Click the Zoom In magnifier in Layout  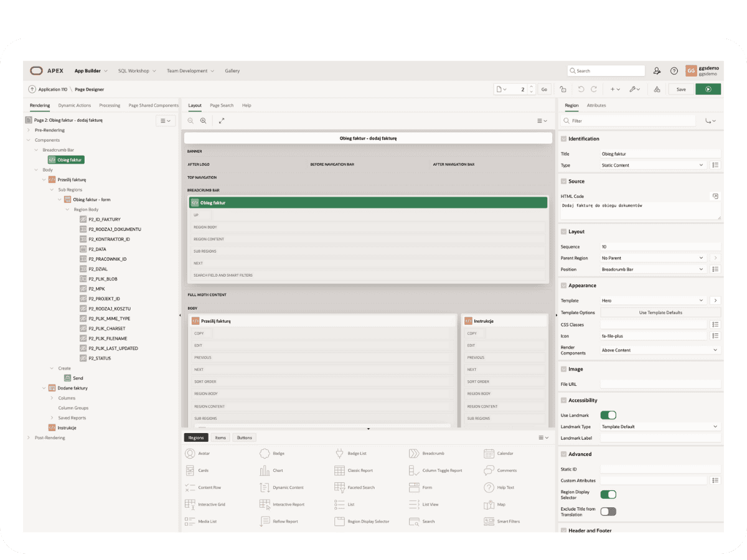203,121
